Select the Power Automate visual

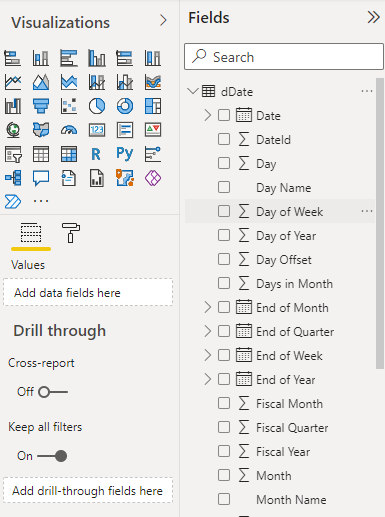click(13, 201)
